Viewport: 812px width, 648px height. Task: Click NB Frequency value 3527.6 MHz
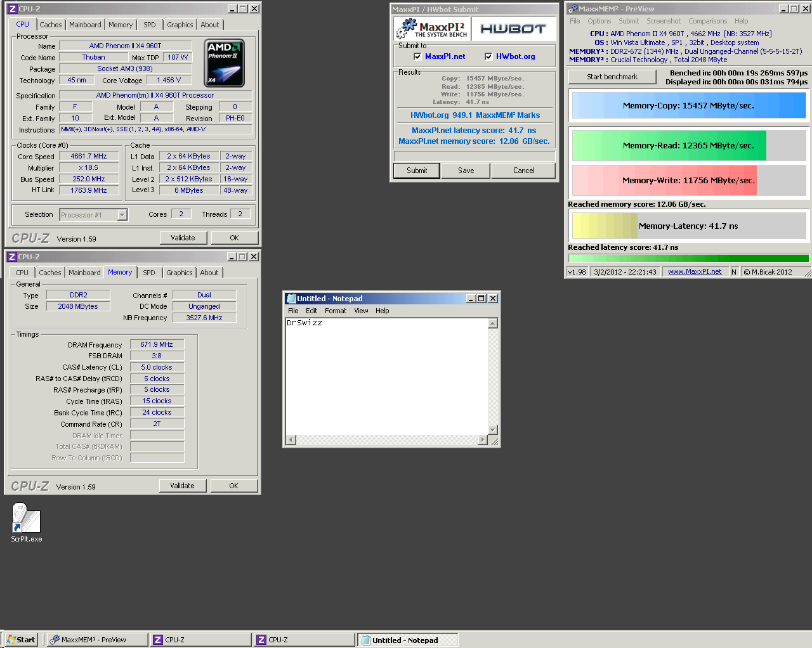point(204,318)
